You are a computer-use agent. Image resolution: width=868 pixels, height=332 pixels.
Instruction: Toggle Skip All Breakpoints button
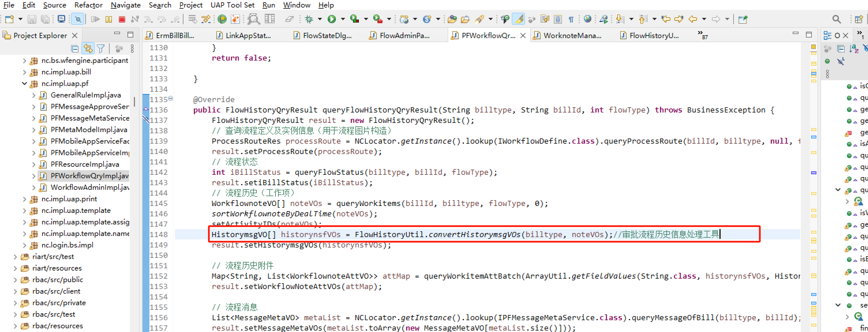coord(78,19)
